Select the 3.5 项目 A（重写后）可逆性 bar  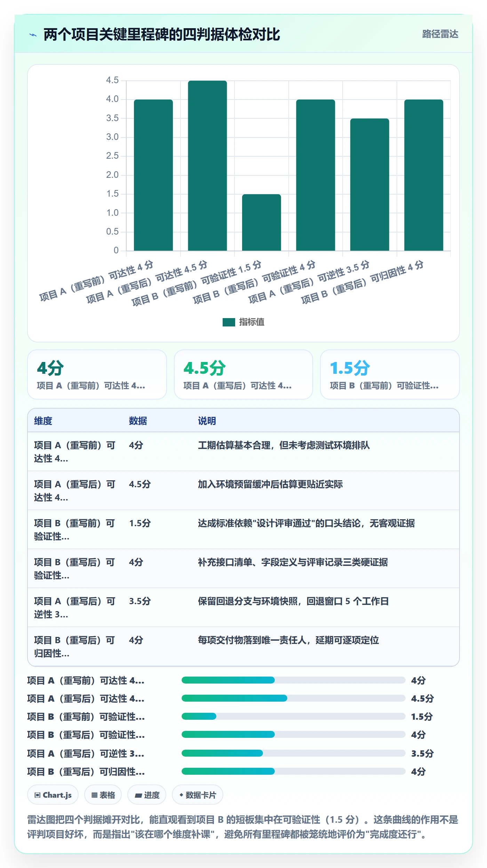click(370, 184)
